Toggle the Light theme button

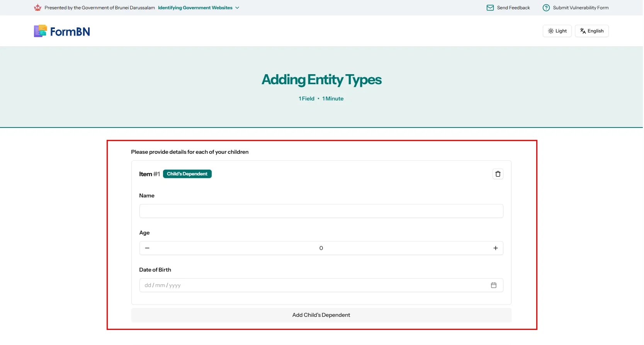[x=557, y=31]
